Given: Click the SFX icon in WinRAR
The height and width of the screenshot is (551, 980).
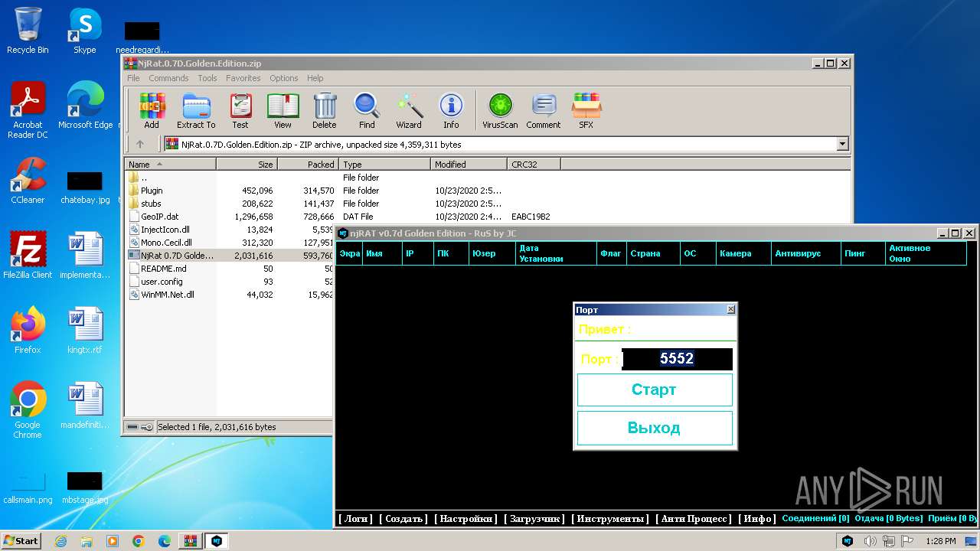Looking at the screenshot, I should [x=586, y=111].
